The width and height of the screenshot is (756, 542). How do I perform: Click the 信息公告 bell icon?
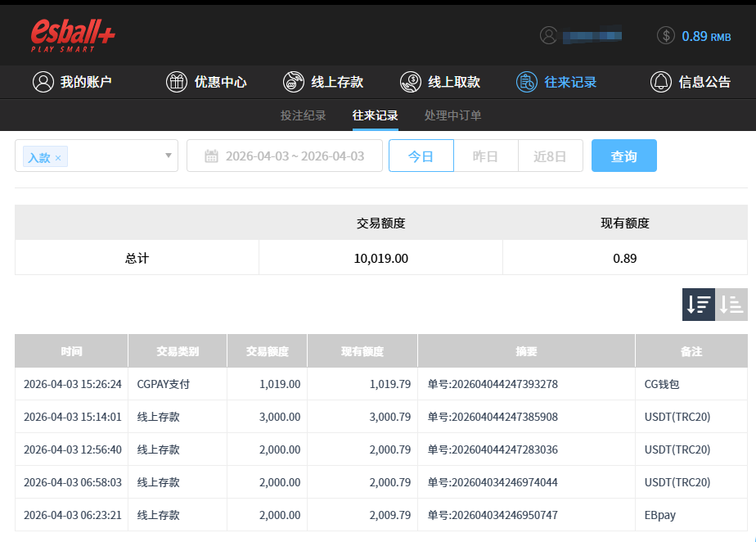[661, 82]
